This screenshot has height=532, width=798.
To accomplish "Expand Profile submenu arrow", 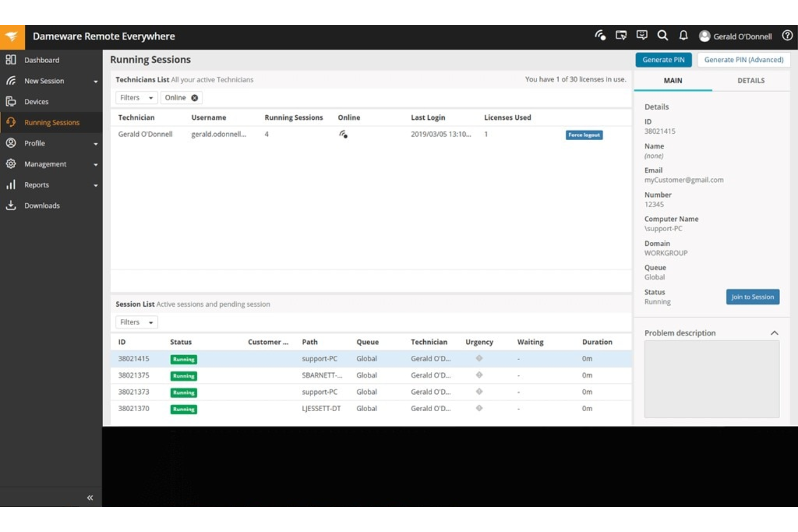I will click(95, 144).
